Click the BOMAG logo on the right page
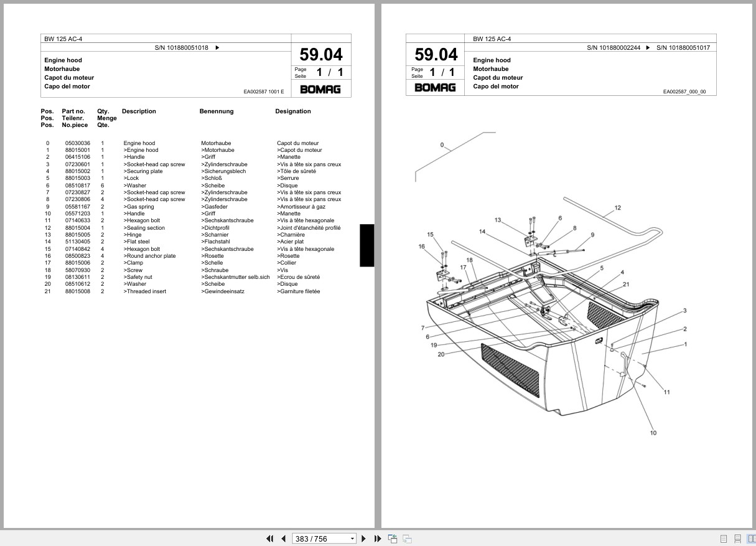 436,87
